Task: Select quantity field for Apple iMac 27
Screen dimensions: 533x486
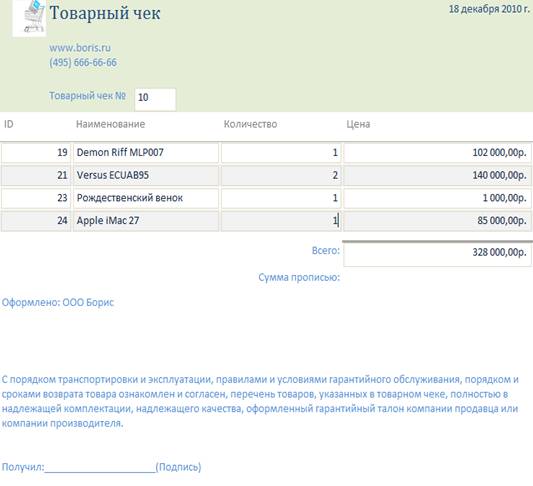Action: click(x=281, y=221)
